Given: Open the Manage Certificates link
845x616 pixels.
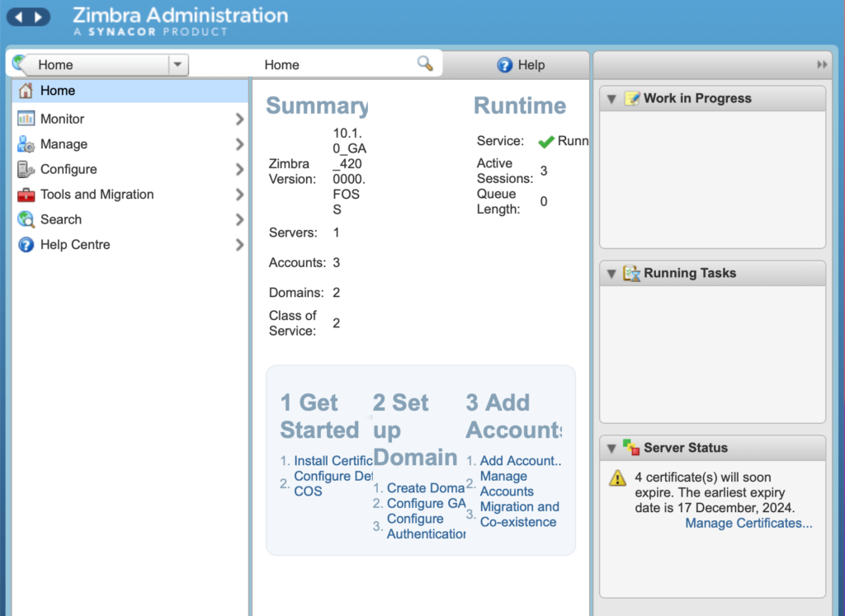Looking at the screenshot, I should (748, 523).
